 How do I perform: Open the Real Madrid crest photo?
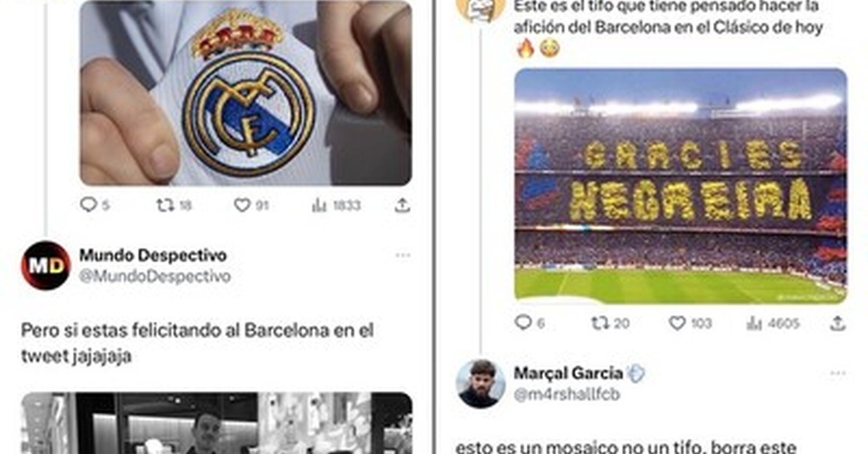click(x=246, y=93)
